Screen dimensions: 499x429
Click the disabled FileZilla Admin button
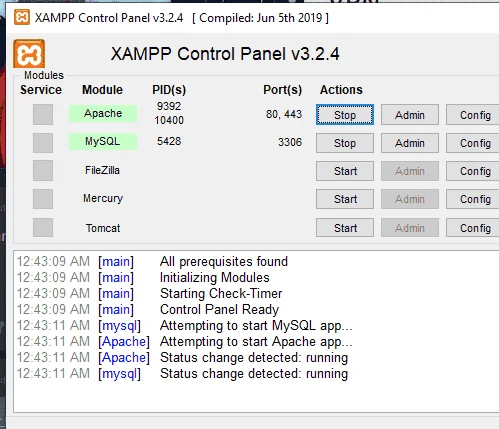coord(410,171)
